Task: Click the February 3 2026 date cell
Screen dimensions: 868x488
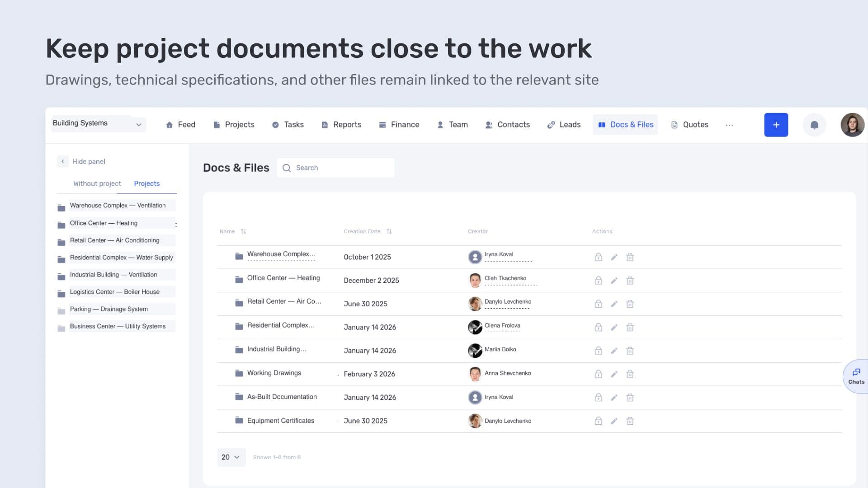Action: (x=369, y=374)
